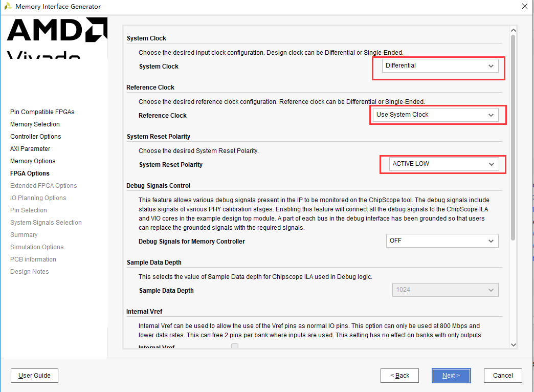Toggle the Internal Vref checkbox
Image resolution: width=534 pixels, height=392 pixels.
pos(235,346)
